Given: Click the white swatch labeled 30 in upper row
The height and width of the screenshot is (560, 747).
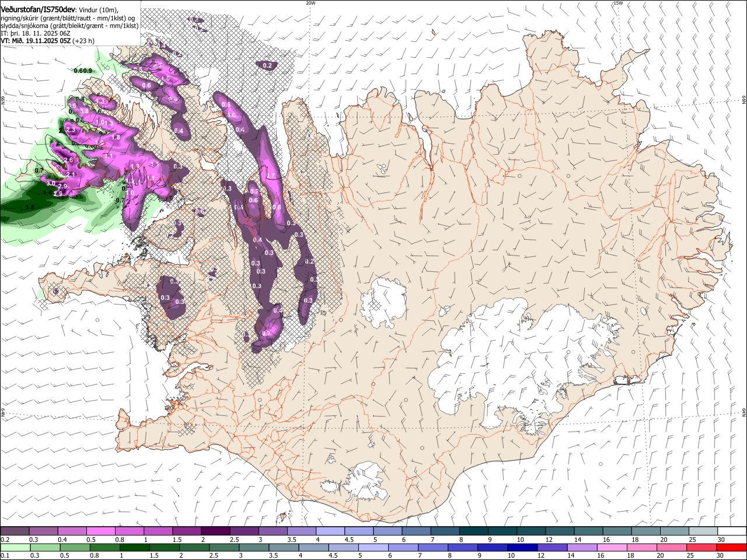Looking at the screenshot, I should click(x=731, y=531).
